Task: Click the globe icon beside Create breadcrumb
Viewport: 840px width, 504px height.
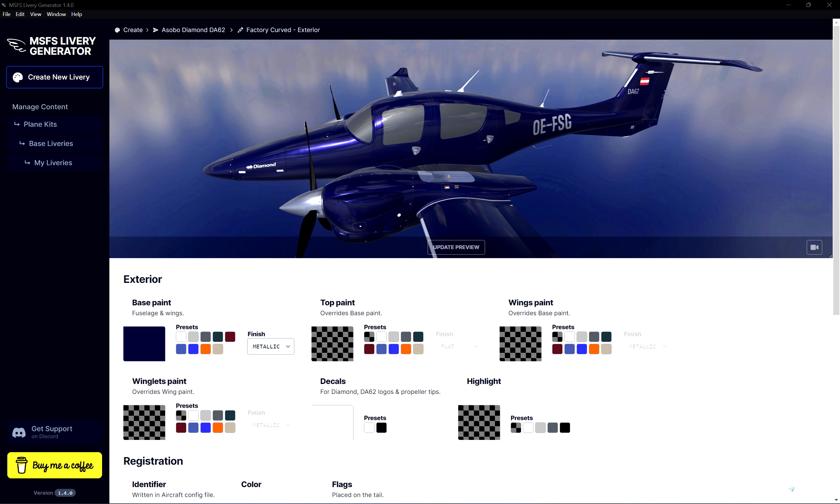Action: tap(117, 30)
